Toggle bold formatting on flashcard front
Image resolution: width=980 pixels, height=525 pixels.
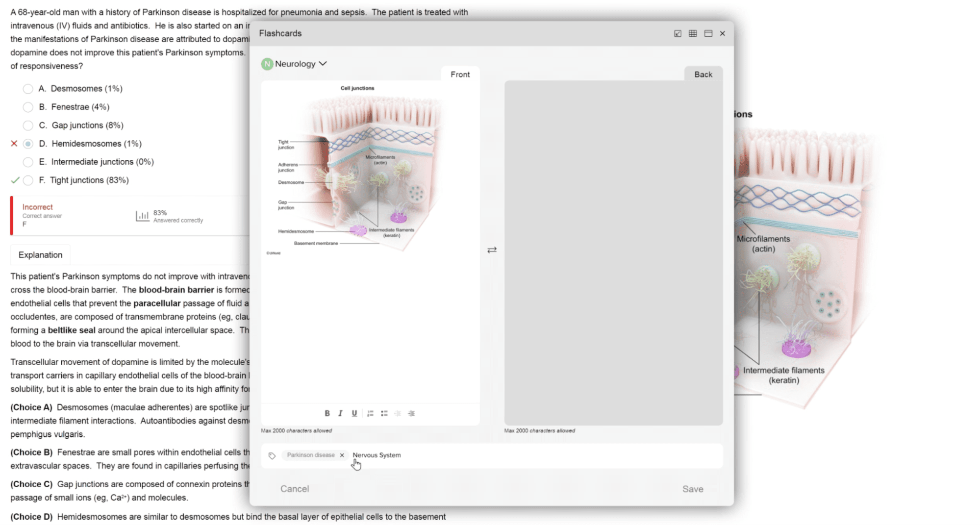pos(327,413)
